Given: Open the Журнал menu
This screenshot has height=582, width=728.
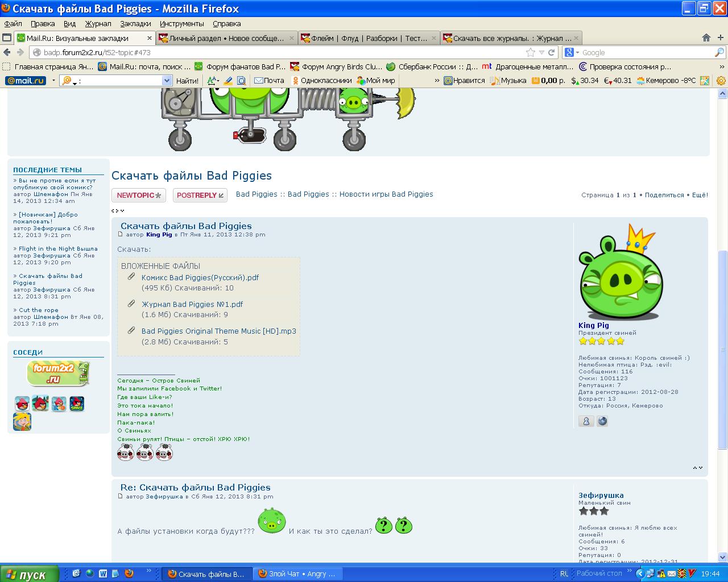Looking at the screenshot, I should tap(98, 23).
